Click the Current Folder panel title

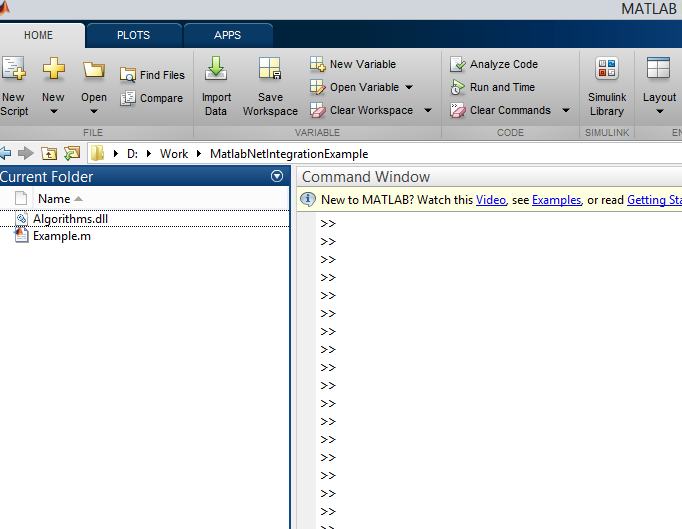(47, 177)
